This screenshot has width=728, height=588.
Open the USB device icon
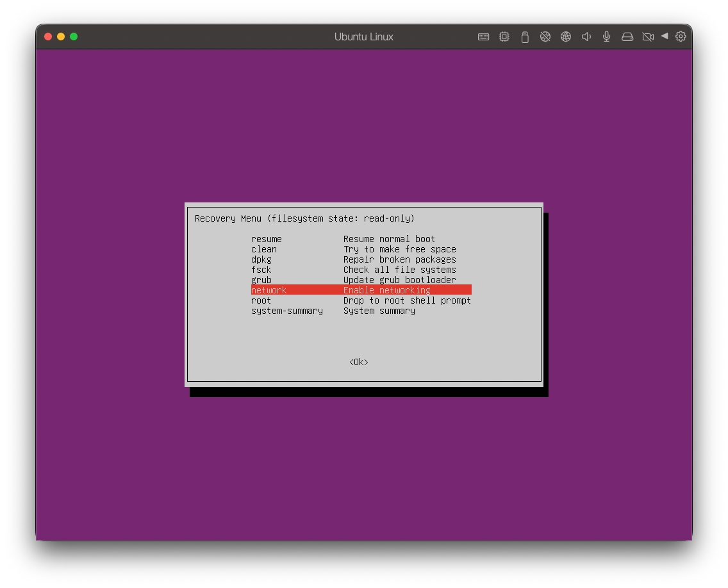525,37
